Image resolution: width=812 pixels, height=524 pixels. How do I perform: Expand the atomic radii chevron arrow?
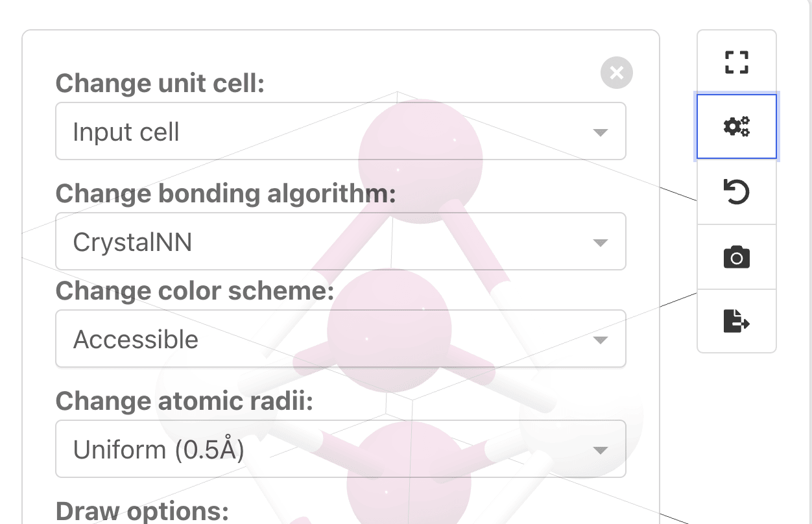pos(601,449)
